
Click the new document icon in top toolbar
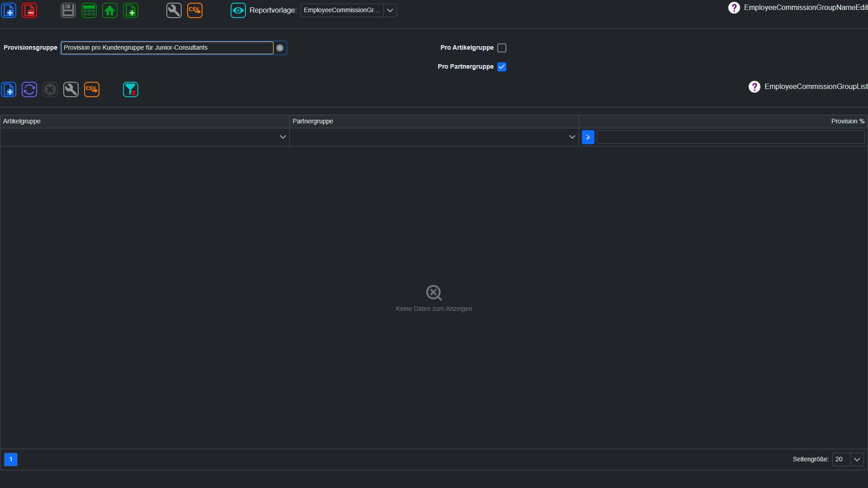(x=9, y=10)
